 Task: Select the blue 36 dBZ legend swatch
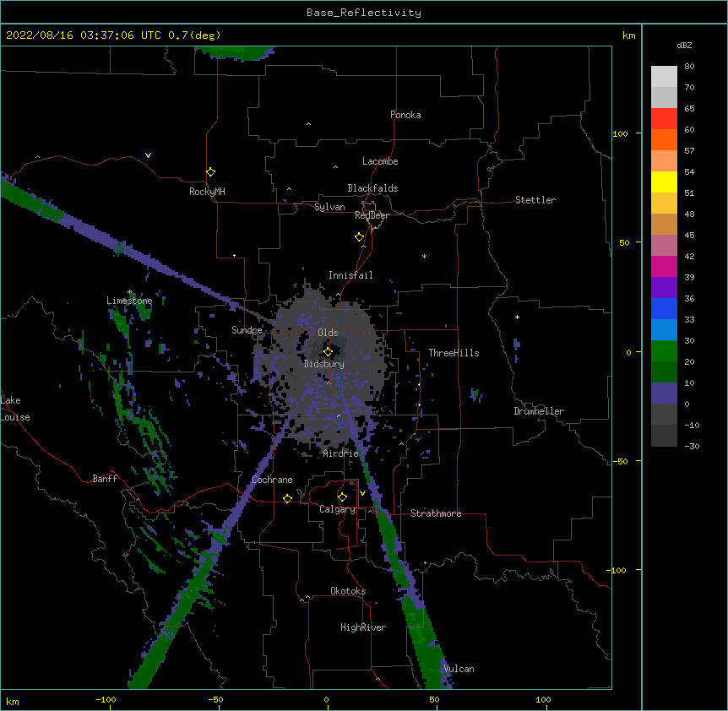click(x=664, y=308)
